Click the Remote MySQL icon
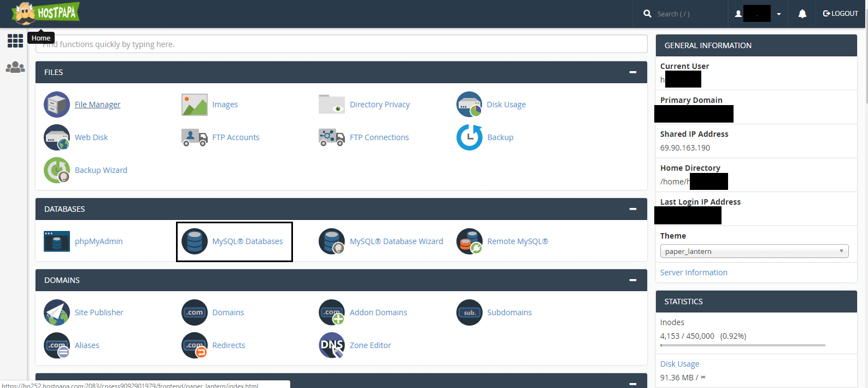The image size is (868, 388). (470, 241)
